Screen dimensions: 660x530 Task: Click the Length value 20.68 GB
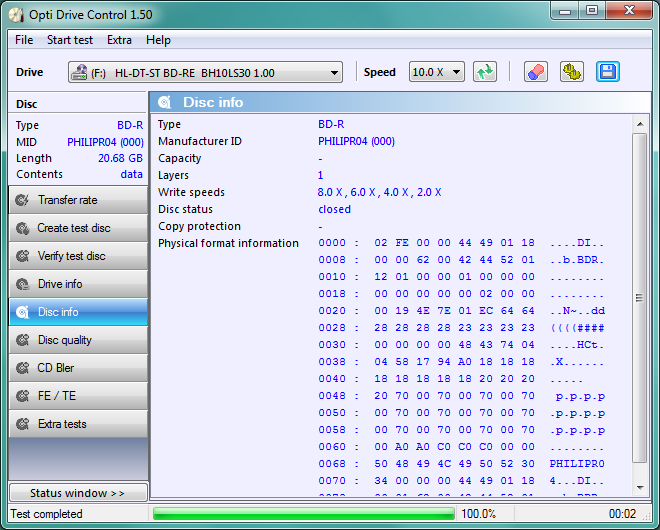click(x=120, y=158)
